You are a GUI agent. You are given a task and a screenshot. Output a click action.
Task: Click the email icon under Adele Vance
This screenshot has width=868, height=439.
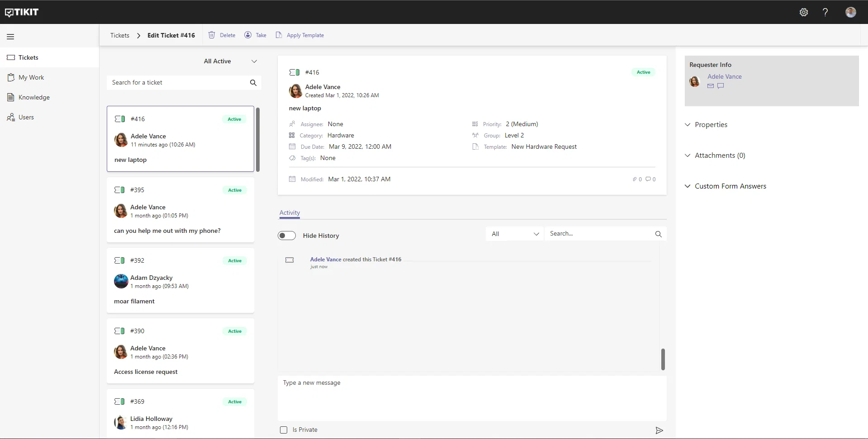click(x=711, y=86)
